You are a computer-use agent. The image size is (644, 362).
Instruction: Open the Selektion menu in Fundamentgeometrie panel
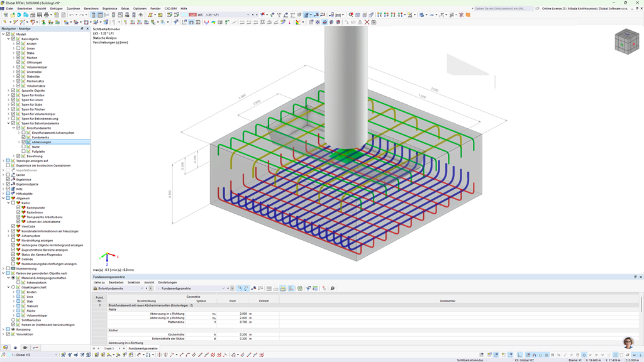[x=133, y=282]
